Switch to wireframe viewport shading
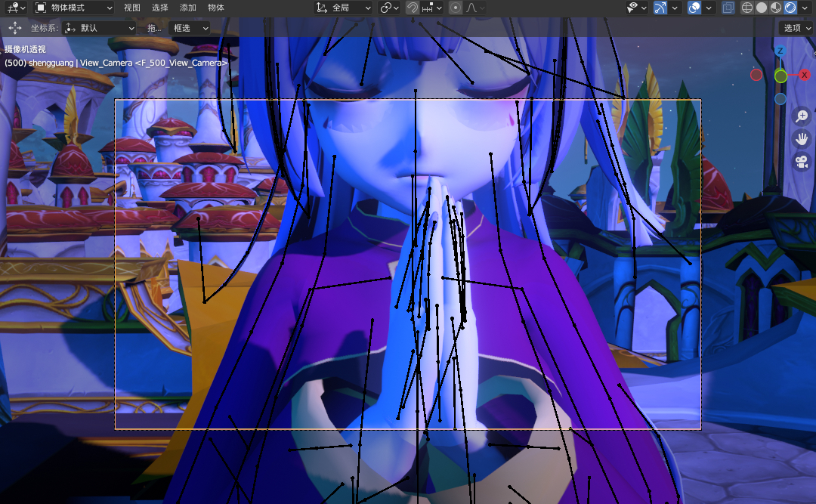This screenshot has height=504, width=816. (x=746, y=8)
